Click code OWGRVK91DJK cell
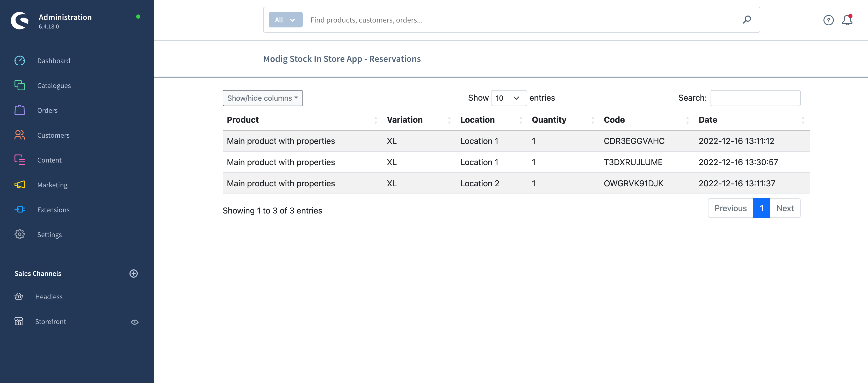The height and width of the screenshot is (383, 868). [x=633, y=183]
